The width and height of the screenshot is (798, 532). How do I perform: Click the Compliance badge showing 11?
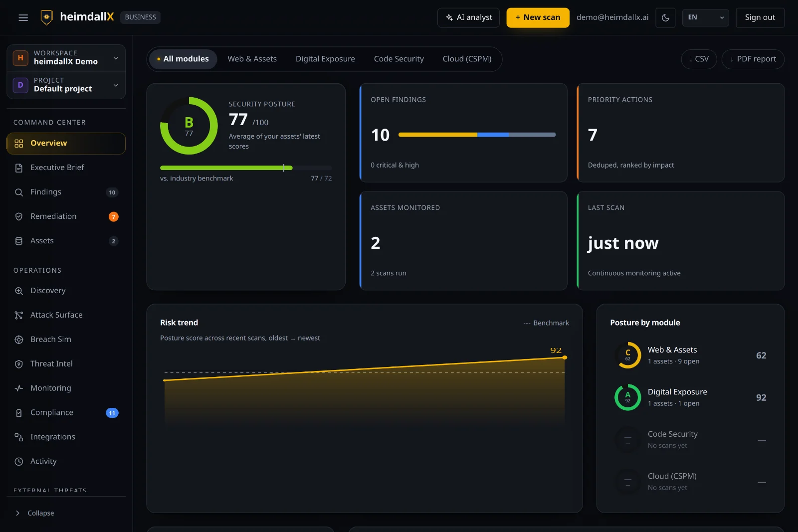(112, 413)
